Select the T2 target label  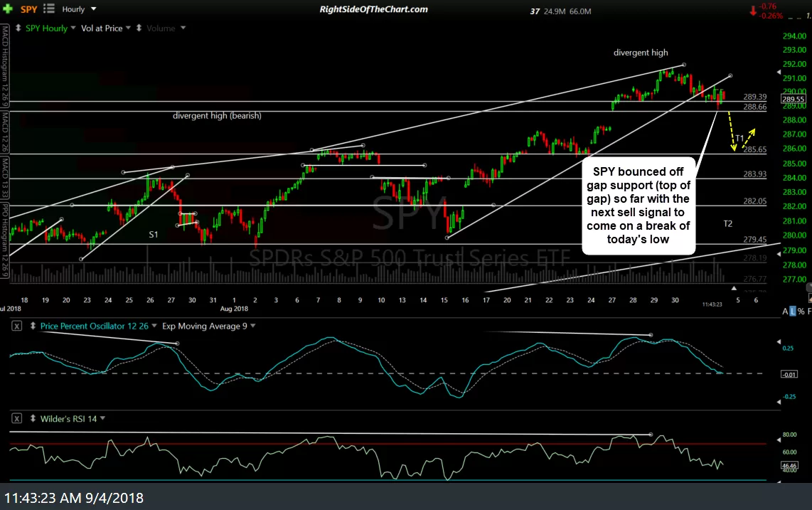(x=727, y=223)
